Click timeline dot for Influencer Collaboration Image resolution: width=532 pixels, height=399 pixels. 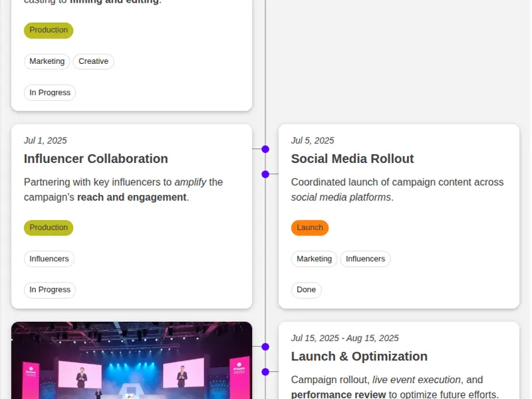(x=265, y=149)
